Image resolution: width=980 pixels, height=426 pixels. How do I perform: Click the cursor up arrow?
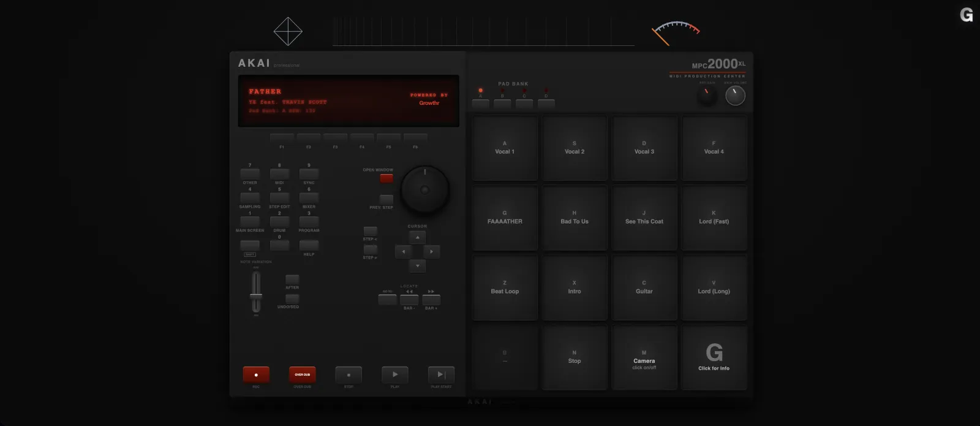tap(418, 237)
